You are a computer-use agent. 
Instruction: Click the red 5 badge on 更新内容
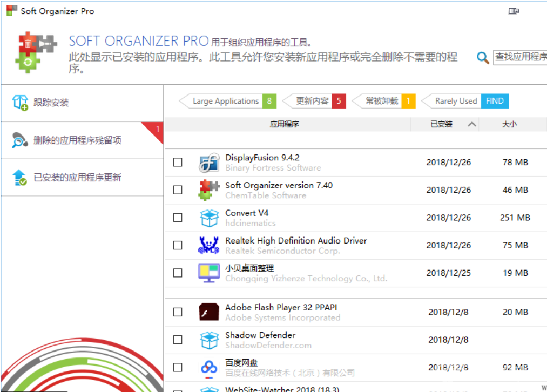(x=339, y=101)
